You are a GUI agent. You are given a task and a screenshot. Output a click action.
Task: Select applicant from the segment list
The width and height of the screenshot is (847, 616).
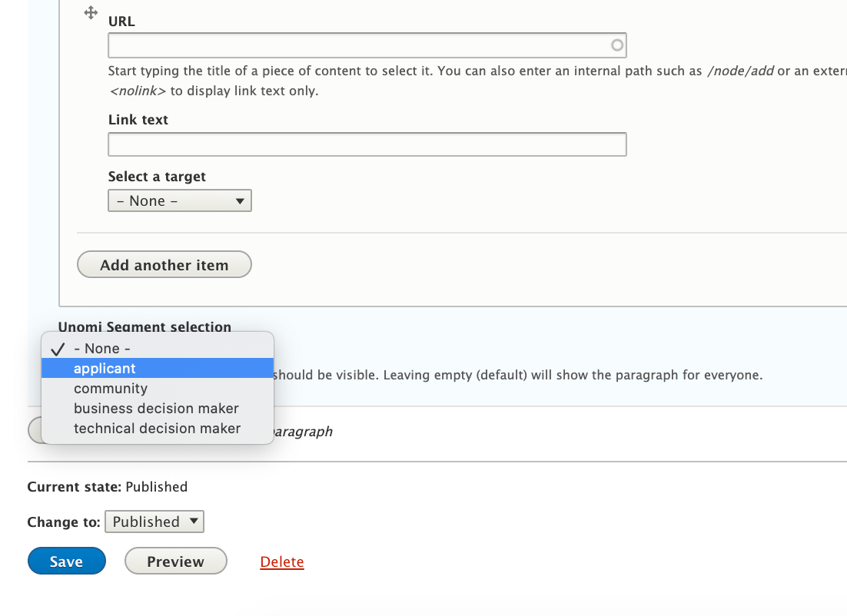point(105,369)
